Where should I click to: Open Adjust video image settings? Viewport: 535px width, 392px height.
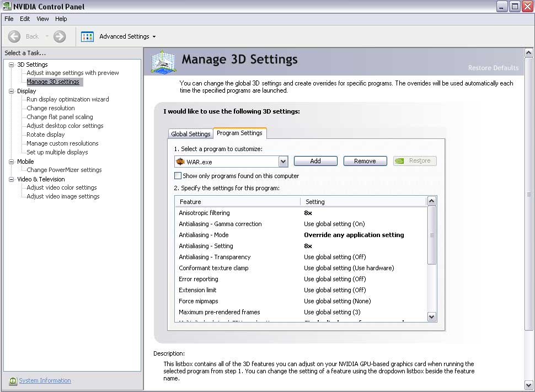pos(63,196)
